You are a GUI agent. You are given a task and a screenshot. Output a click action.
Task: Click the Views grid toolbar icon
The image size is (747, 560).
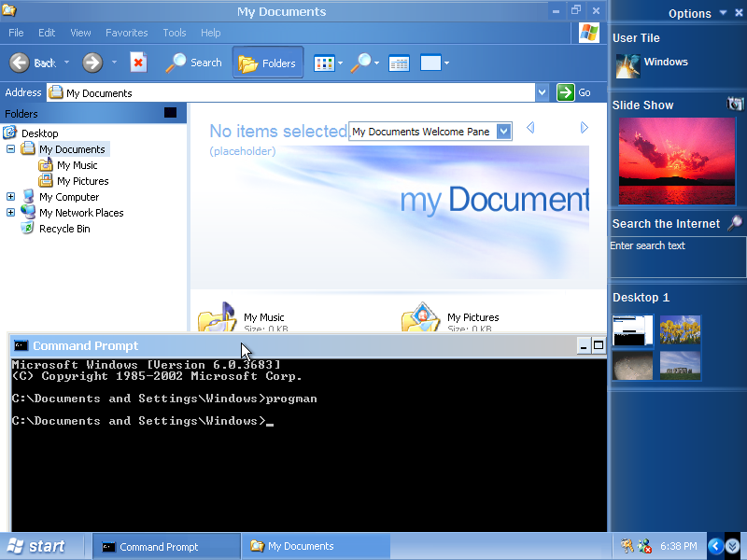324,63
